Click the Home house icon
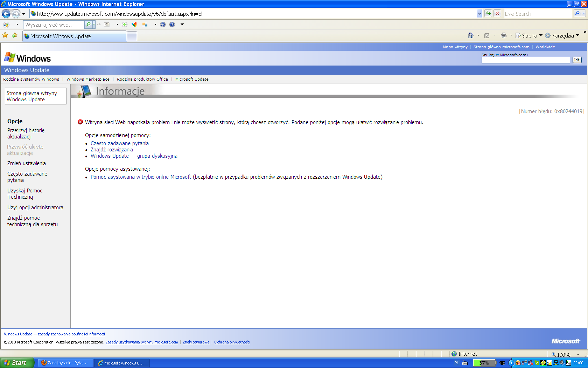588x368 pixels. pos(471,35)
